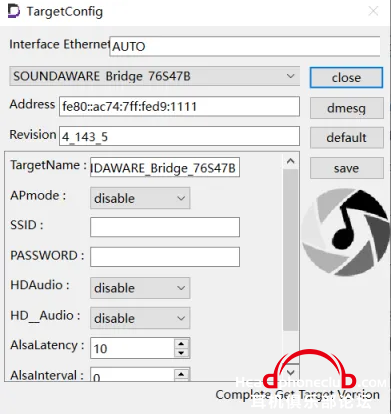Increase AlsaLatency with up arrow
391x414 pixels.
[181, 344]
